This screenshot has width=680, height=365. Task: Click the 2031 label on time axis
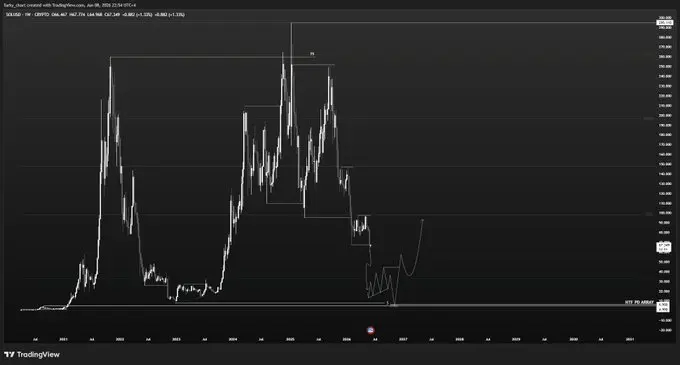click(630, 339)
